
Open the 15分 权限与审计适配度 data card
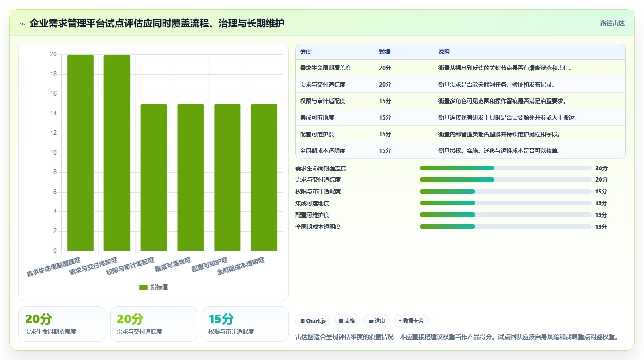tap(245, 324)
